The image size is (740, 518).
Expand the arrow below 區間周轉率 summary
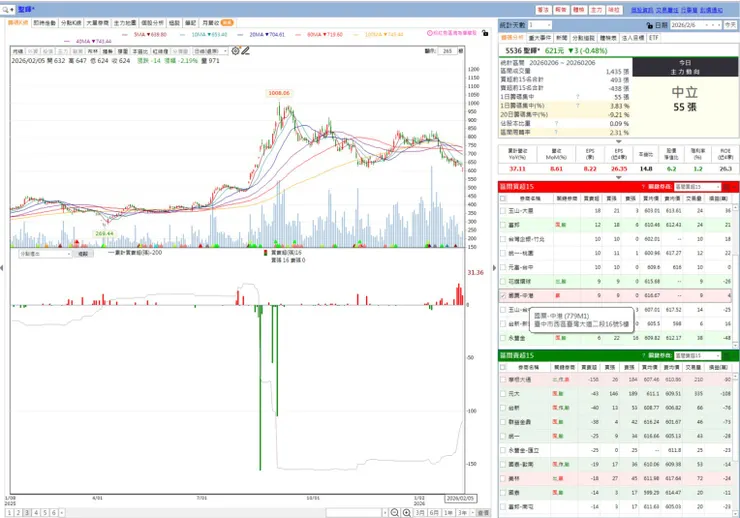pyautogui.click(x=618, y=141)
